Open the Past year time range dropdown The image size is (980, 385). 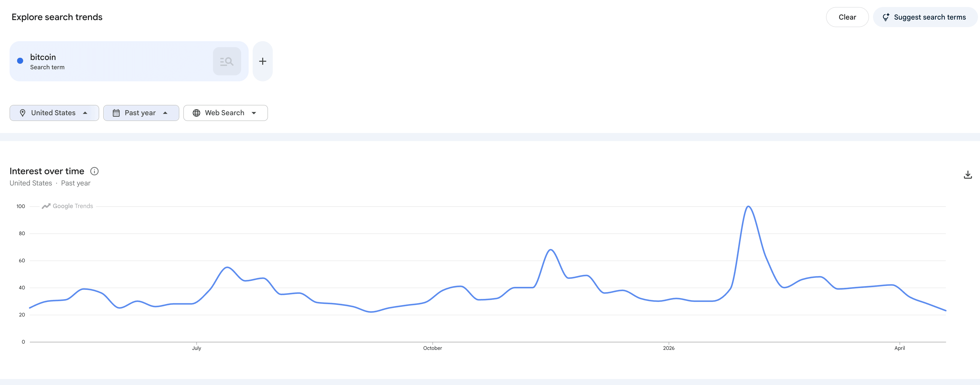click(141, 113)
